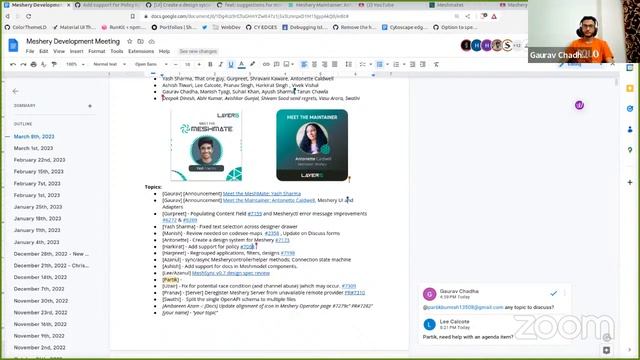Click the Insert link icon
Viewport: 640px width, 360px height.
click(266, 64)
